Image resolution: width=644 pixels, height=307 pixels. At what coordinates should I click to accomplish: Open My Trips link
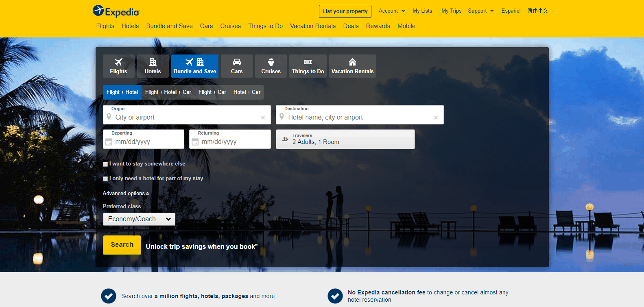452,11
